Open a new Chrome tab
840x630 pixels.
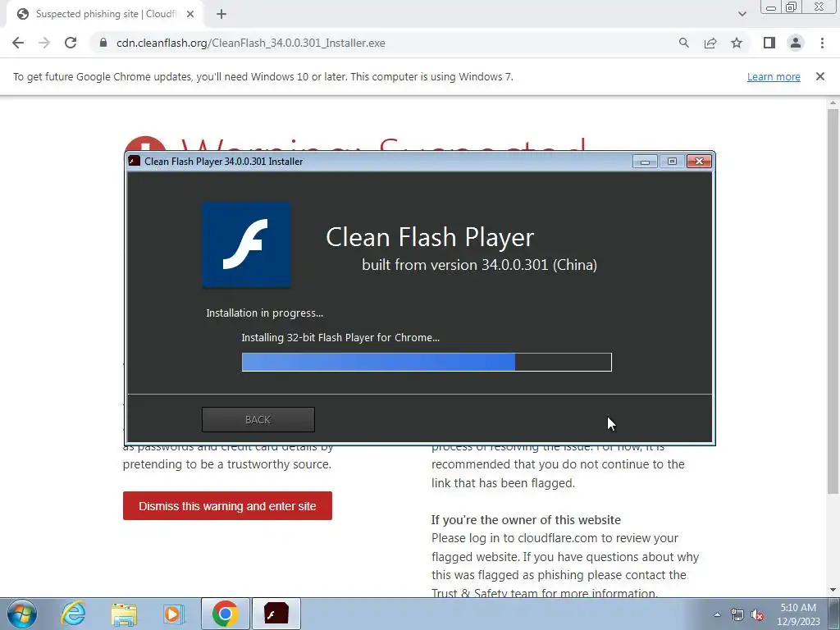[221, 15]
